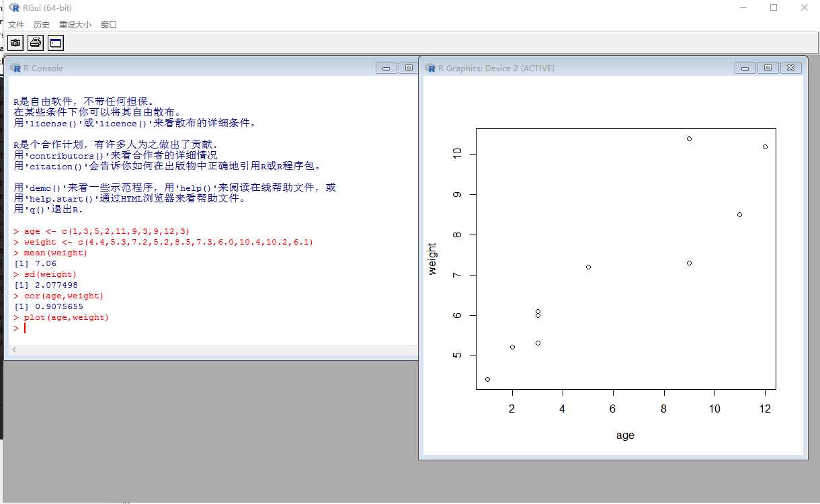This screenshot has height=504, width=820.
Task: Click the plot point at age 5
Action: [588, 267]
